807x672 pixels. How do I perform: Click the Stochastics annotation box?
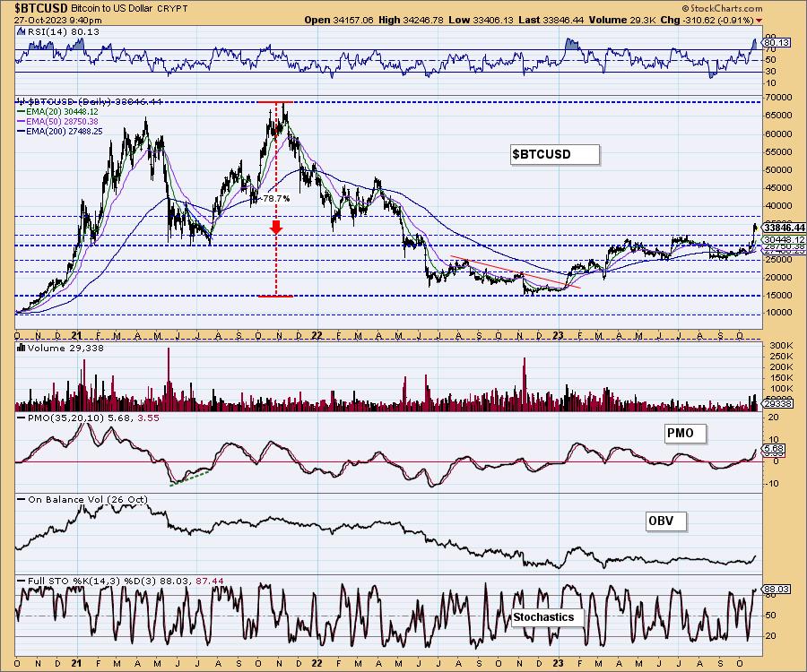(x=547, y=617)
